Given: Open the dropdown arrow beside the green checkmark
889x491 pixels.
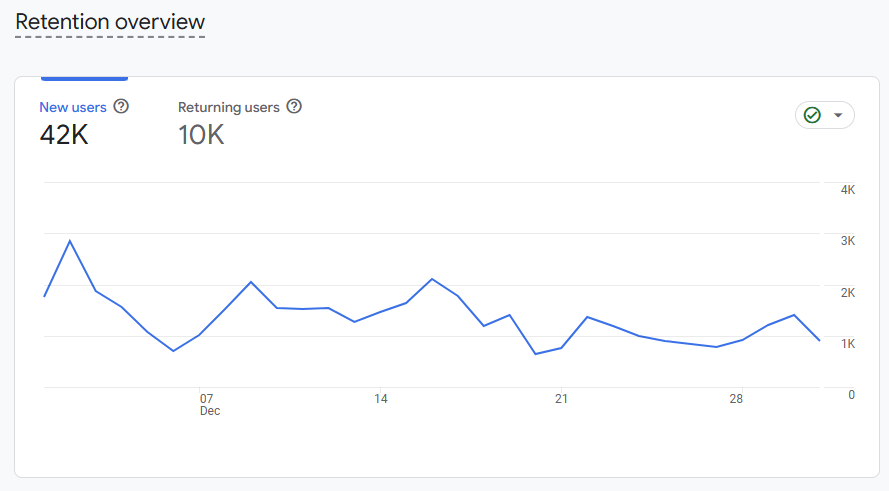Looking at the screenshot, I should [838, 115].
